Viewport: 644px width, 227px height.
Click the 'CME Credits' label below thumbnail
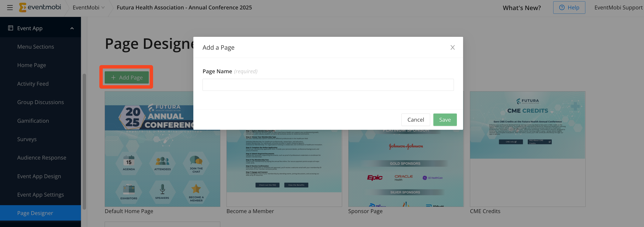[x=485, y=211]
